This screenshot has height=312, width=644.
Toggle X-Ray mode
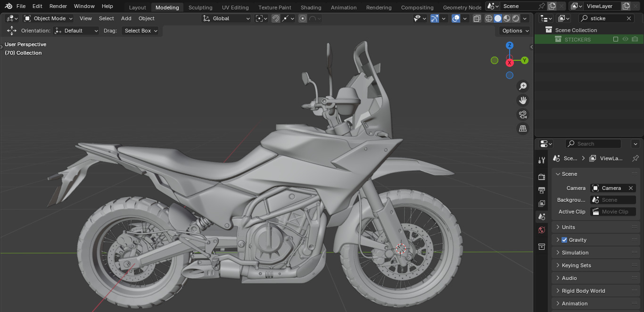[x=477, y=18]
